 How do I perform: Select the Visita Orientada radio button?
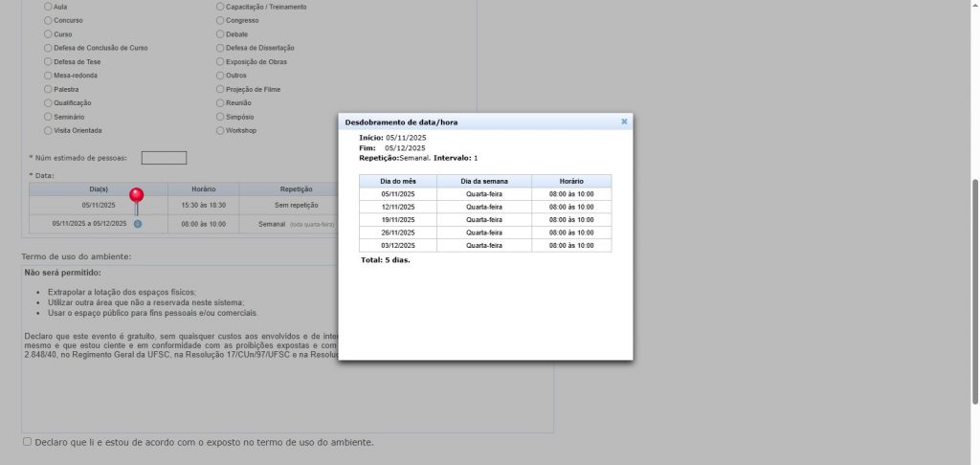[48, 130]
